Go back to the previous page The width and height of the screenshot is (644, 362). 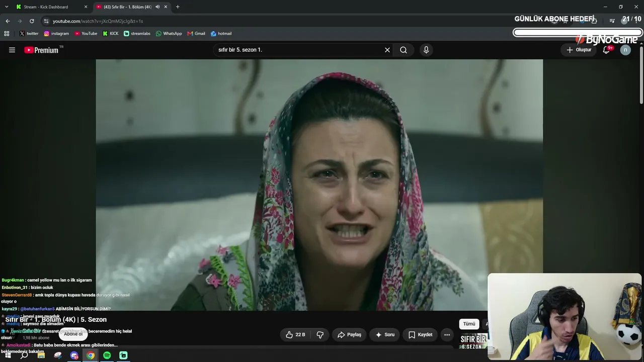[x=8, y=21]
